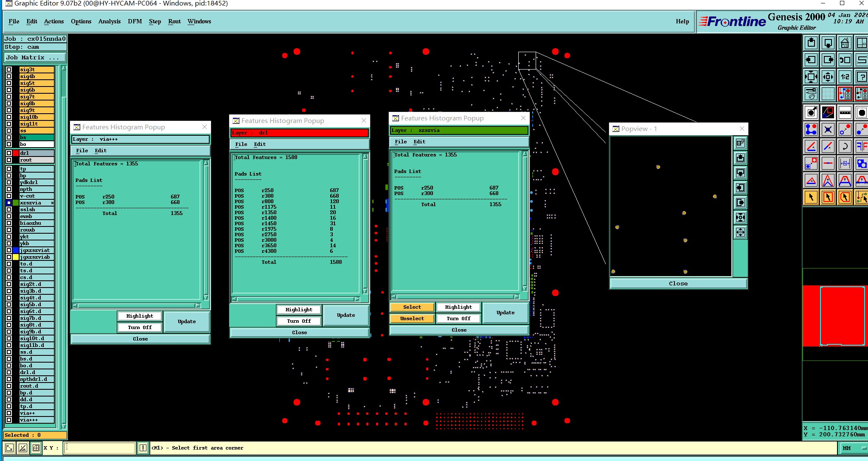Toggle the drl layer checkbox
This screenshot has width=868, height=461.
[9, 153]
